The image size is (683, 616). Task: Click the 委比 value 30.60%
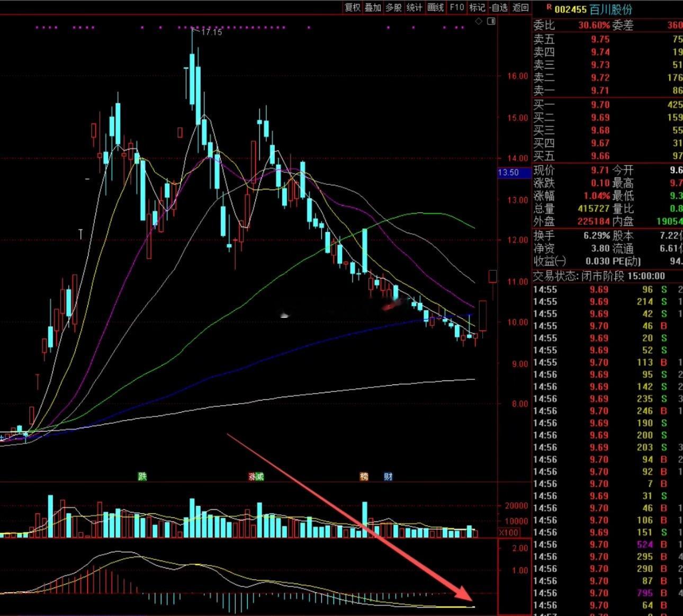pos(594,25)
